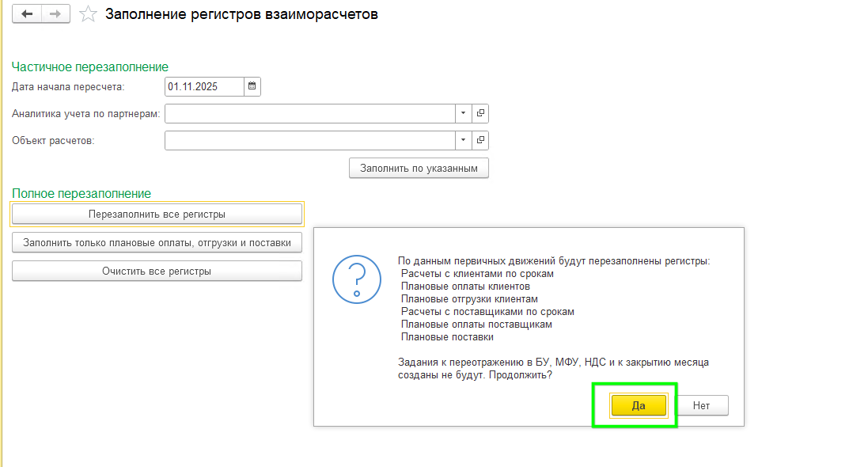Open the selection form for Аналитика учета по партнерам
This screenshot has height=467, width=868.
point(480,113)
